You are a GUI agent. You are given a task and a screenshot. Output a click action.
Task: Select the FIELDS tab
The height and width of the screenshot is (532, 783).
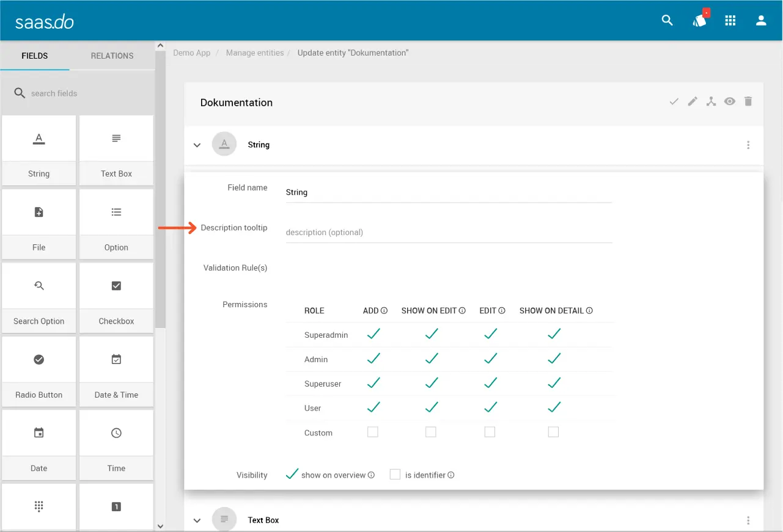35,56
